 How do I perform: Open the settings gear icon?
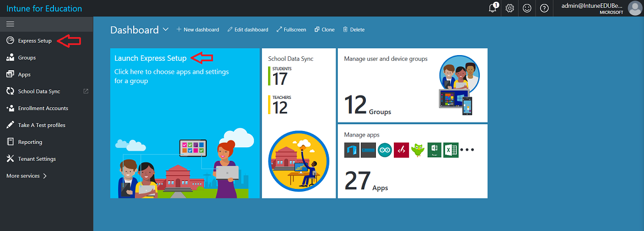click(x=510, y=8)
